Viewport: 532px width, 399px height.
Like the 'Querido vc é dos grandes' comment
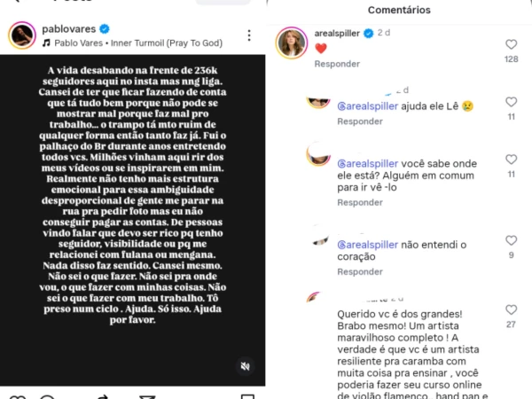coord(511,309)
